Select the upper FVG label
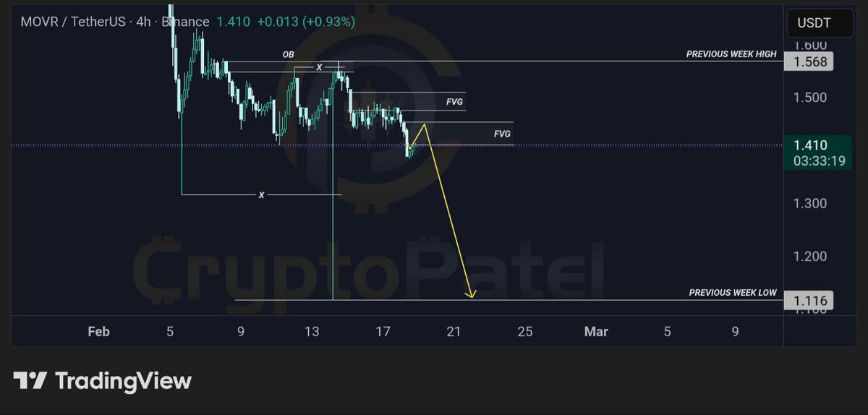The height and width of the screenshot is (415, 868). [454, 102]
